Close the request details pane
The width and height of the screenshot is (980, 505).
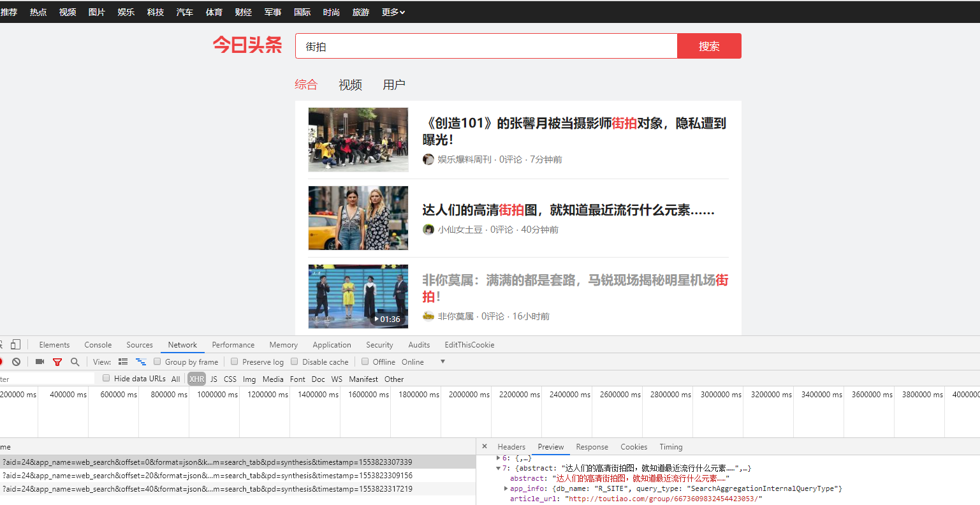click(485, 446)
